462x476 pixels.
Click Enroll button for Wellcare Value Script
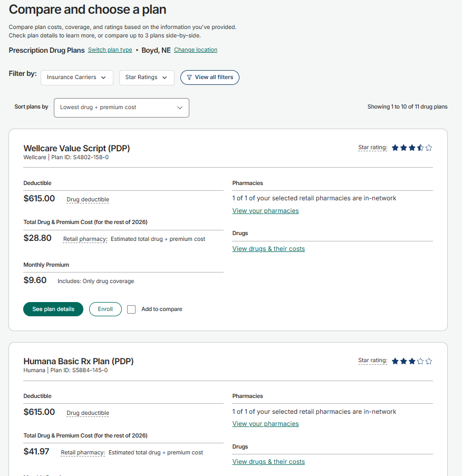pos(105,309)
